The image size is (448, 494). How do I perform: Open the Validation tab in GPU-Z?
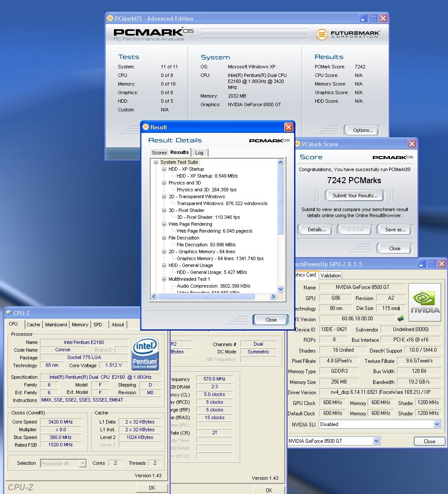[x=331, y=275]
